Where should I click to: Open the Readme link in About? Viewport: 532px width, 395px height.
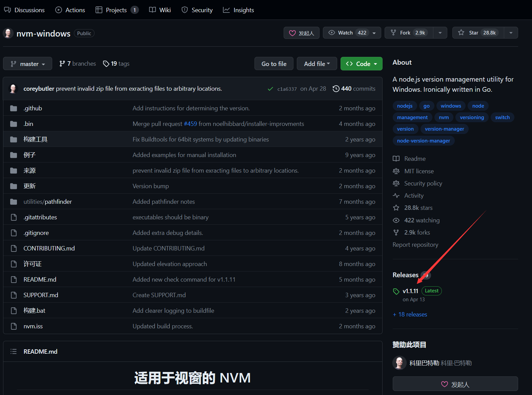pos(409,159)
